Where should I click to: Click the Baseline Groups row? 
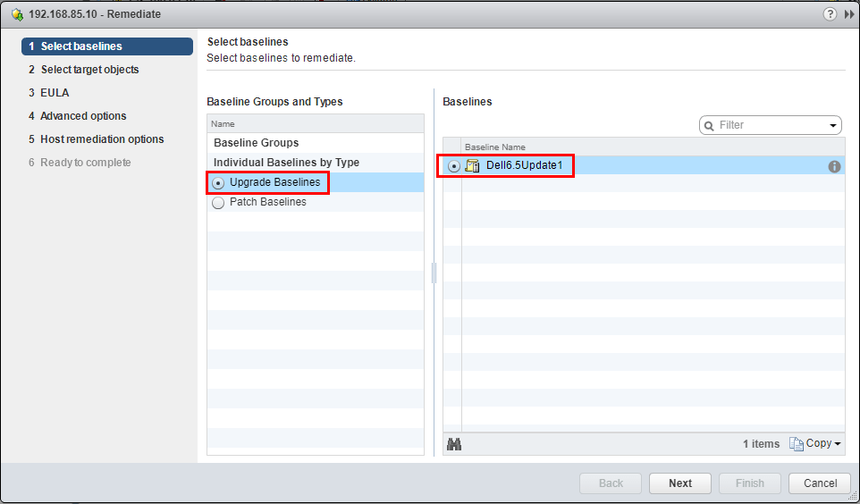point(316,143)
